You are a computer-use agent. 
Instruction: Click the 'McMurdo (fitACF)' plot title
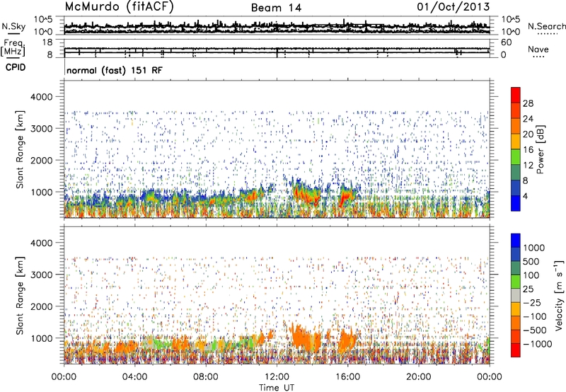pos(119,7)
